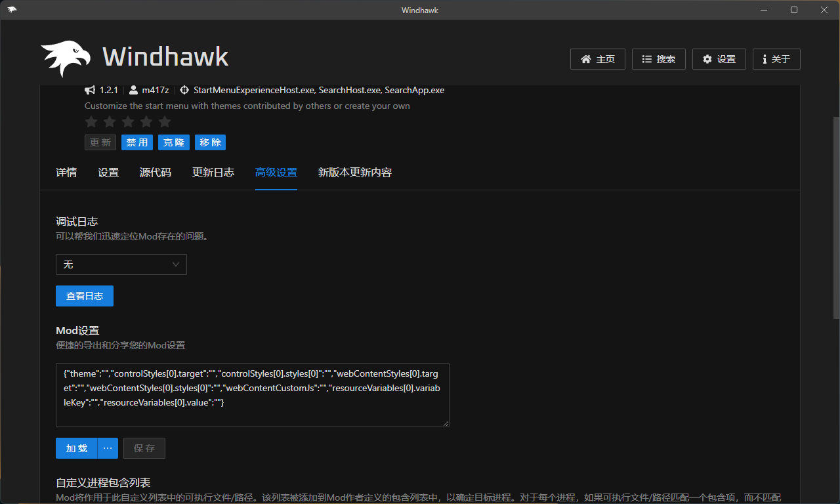
Task: Click the Windhawk eagle logo
Action: click(65, 58)
